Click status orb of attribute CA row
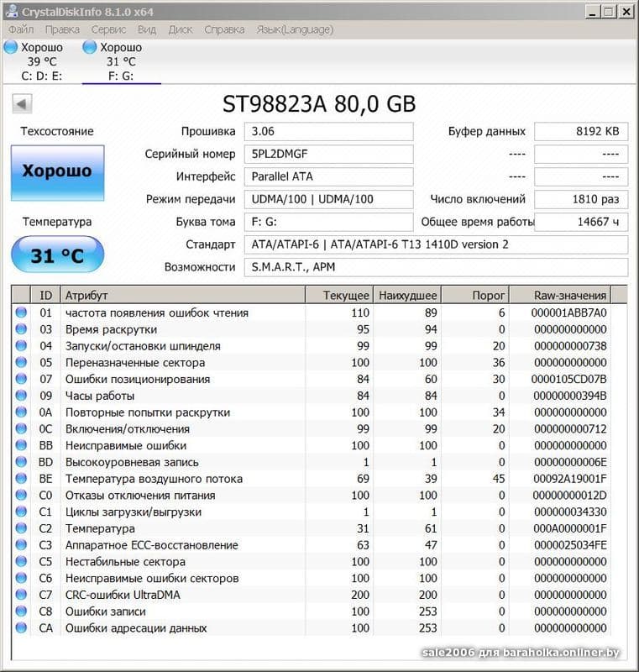639x672 pixels. point(21,627)
